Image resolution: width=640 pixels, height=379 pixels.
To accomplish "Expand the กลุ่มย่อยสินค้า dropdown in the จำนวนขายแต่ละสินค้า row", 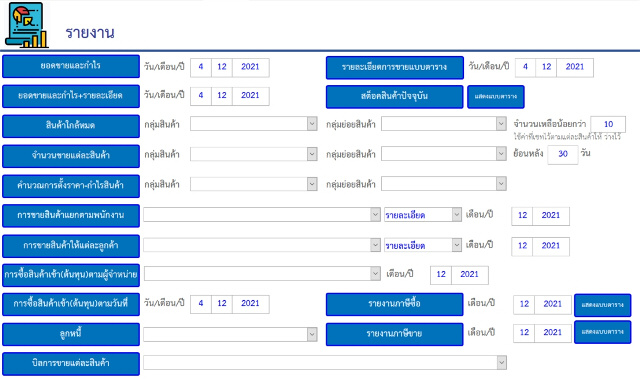I will pos(444,154).
